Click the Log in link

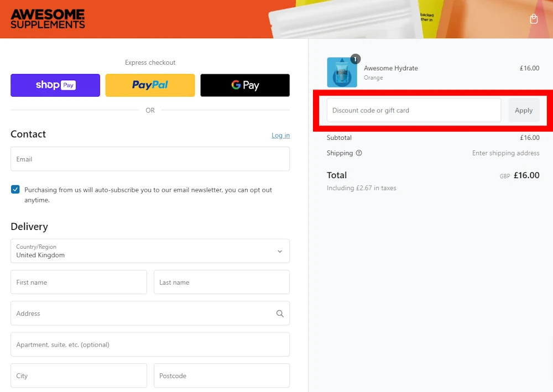(x=280, y=135)
